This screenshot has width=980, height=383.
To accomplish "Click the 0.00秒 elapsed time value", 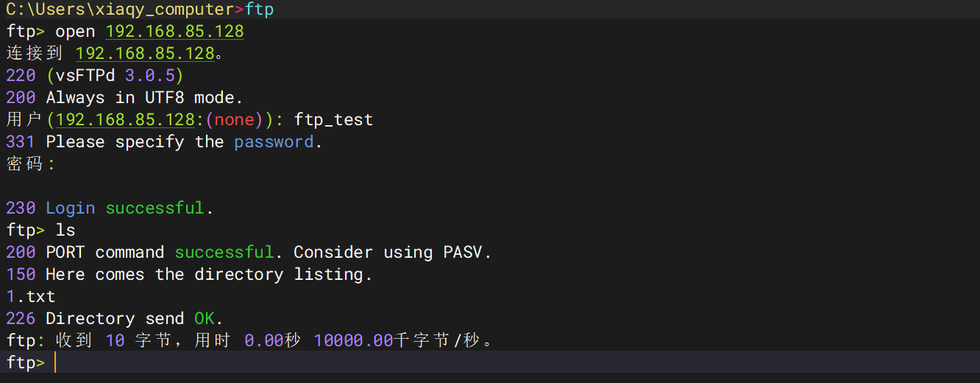I will click(272, 341).
